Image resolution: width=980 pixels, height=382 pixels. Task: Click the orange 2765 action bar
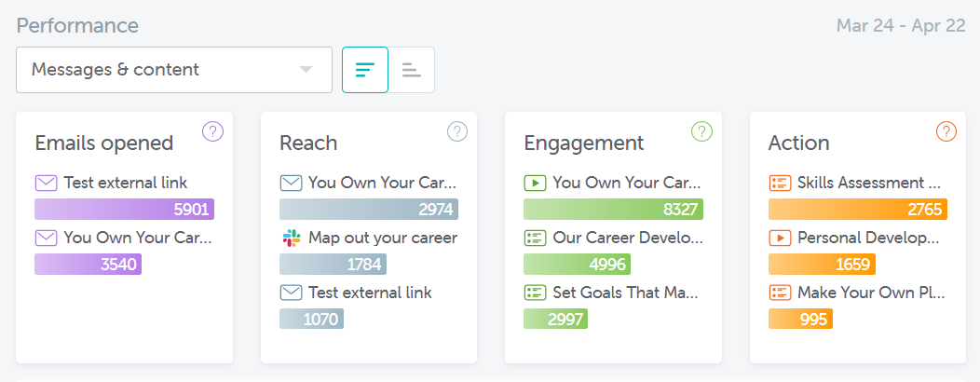tap(857, 210)
